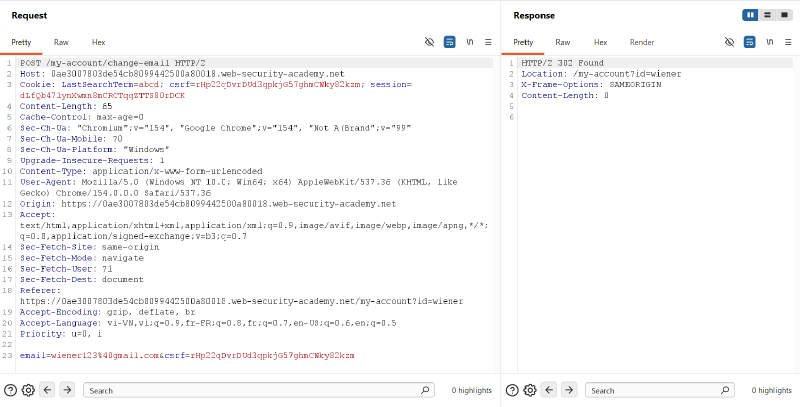
Task: Go to next match arrow in Response search
Action: pos(568,390)
